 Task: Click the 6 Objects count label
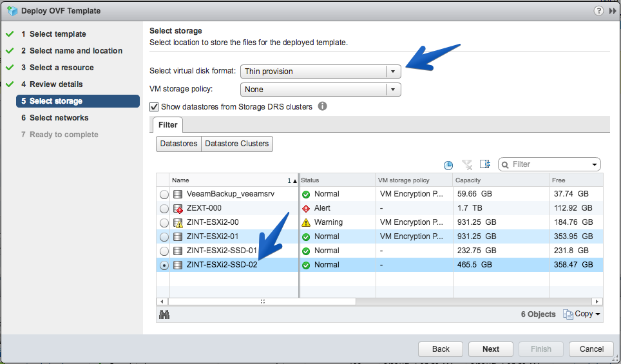pos(539,314)
